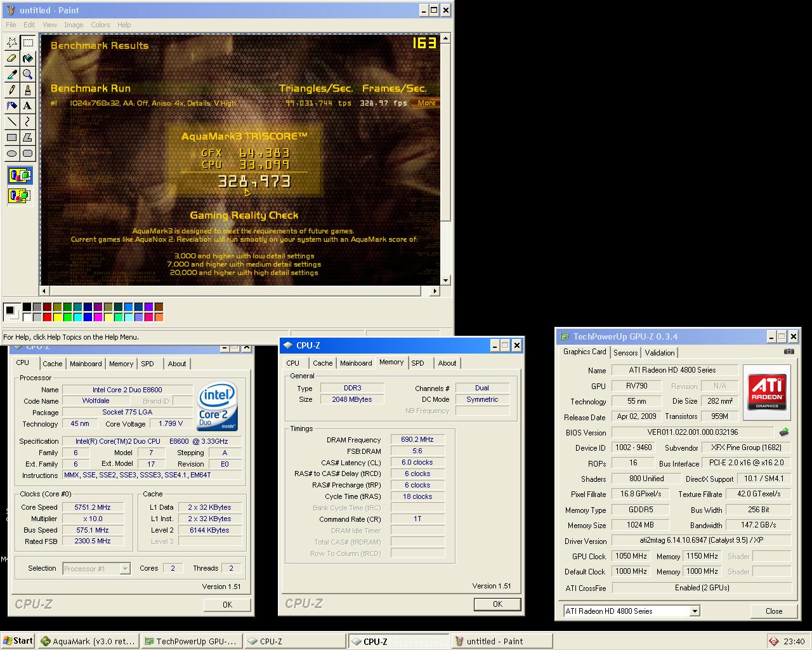Pick the black color swatch in Paint palette
The width and height of the screenshot is (812, 650).
click(27, 307)
